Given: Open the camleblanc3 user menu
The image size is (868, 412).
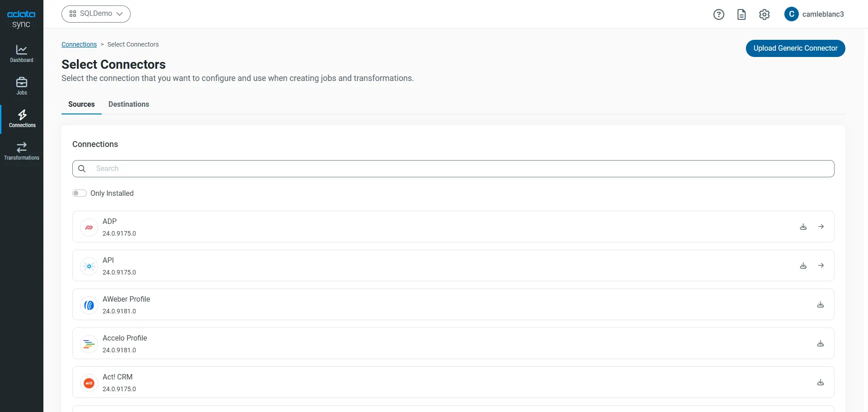Looking at the screenshot, I should point(815,14).
